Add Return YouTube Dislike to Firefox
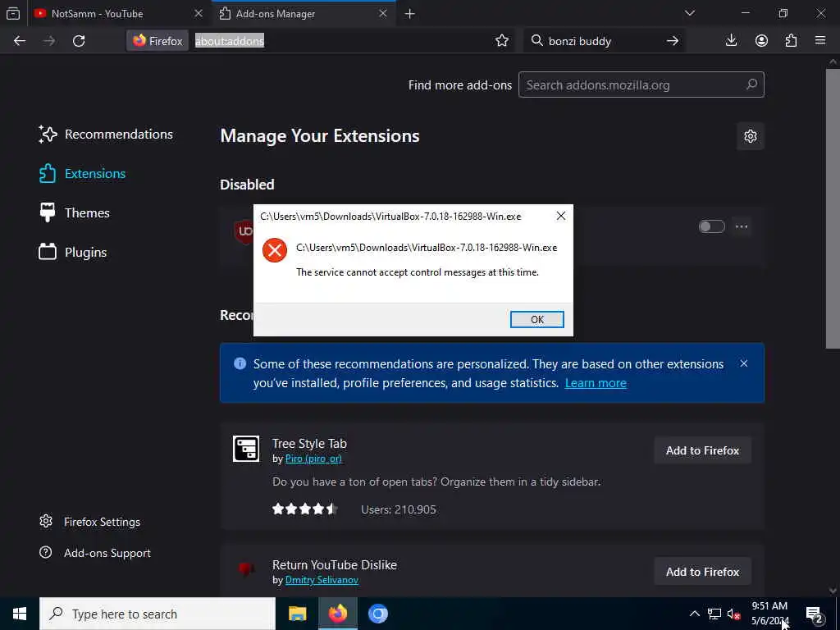The height and width of the screenshot is (630, 840). 702,572
